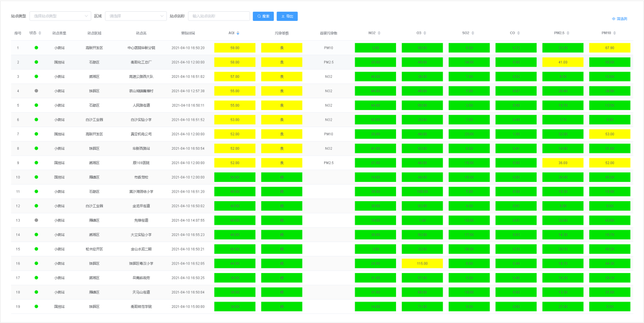Click the 更新时间 update time column header
644x323 pixels.
[188, 33]
